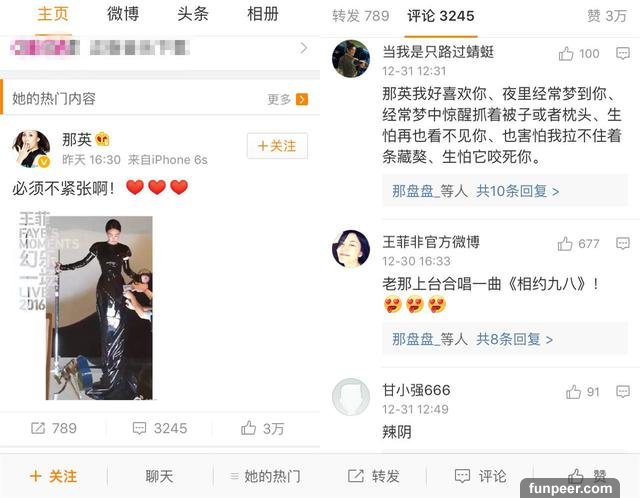Open the 她的热门 menu in bottom bar
The image size is (640, 498).
265,476
